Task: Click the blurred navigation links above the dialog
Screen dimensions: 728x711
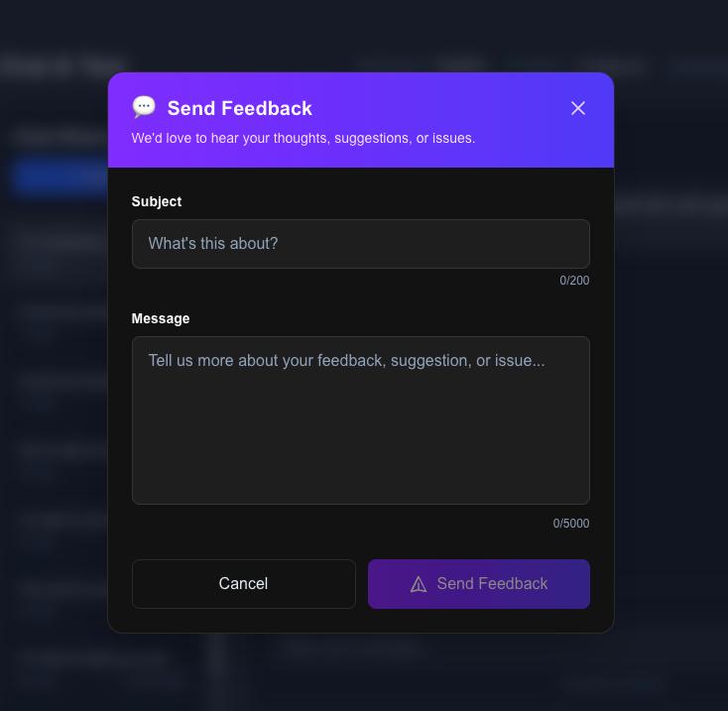Action: (x=536, y=65)
